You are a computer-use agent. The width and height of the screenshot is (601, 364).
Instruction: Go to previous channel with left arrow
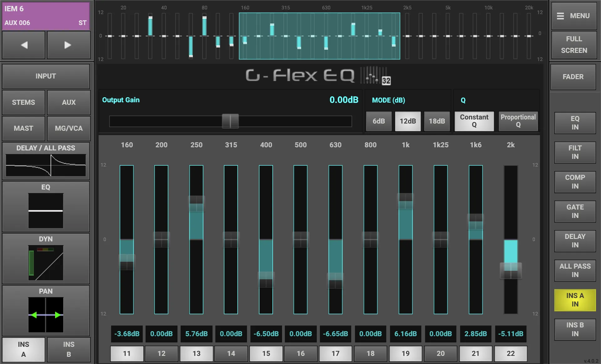tap(23, 45)
